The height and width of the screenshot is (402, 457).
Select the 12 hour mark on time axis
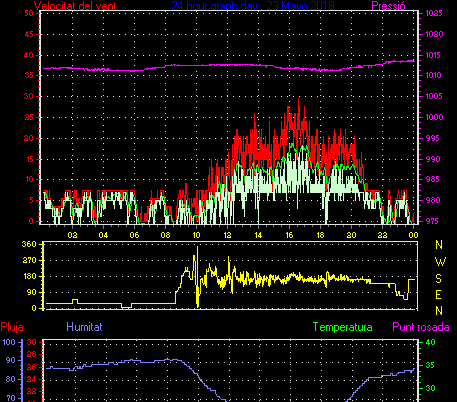[x=227, y=235]
